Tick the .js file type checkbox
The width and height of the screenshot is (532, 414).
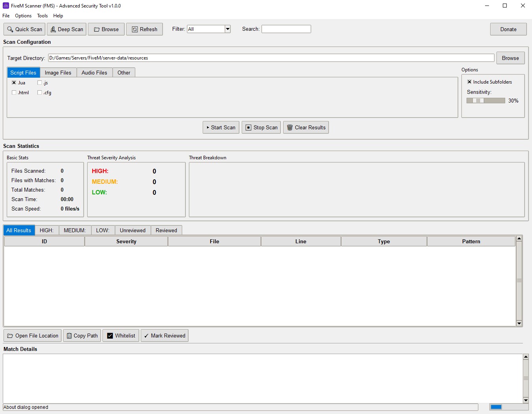coord(40,83)
